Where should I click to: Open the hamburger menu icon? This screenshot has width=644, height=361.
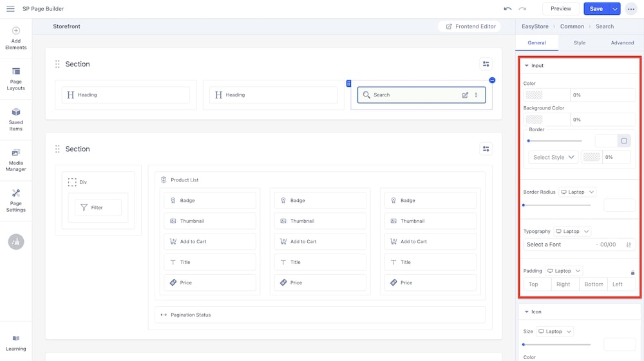pyautogui.click(x=10, y=9)
